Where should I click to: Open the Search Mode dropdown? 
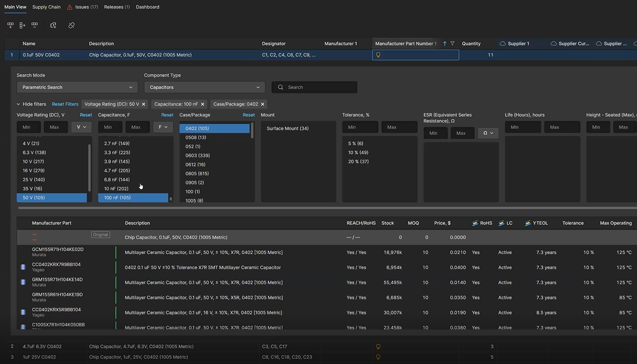[77, 87]
